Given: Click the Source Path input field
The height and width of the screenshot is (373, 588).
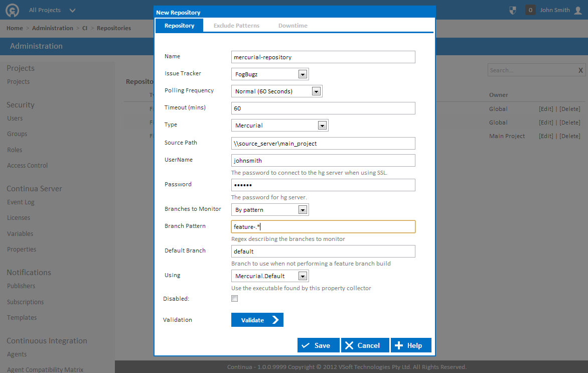Looking at the screenshot, I should pyautogui.click(x=323, y=144).
